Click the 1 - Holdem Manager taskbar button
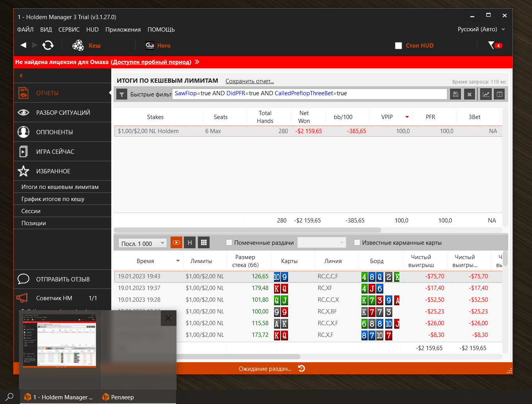Viewport: 532px width, 404px height. click(x=59, y=397)
